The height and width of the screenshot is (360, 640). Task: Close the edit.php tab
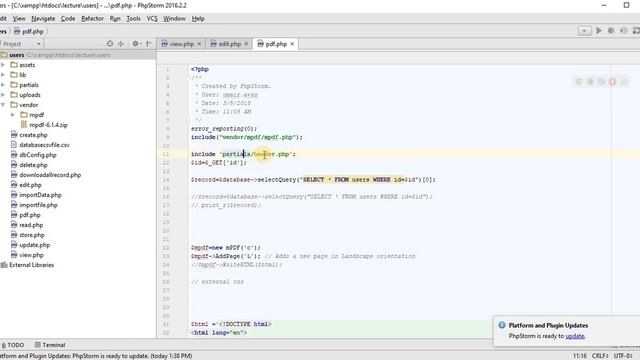[246, 44]
